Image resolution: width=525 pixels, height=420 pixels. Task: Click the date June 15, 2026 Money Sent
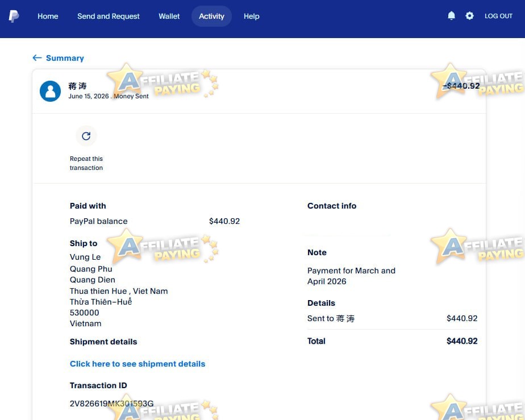109,96
